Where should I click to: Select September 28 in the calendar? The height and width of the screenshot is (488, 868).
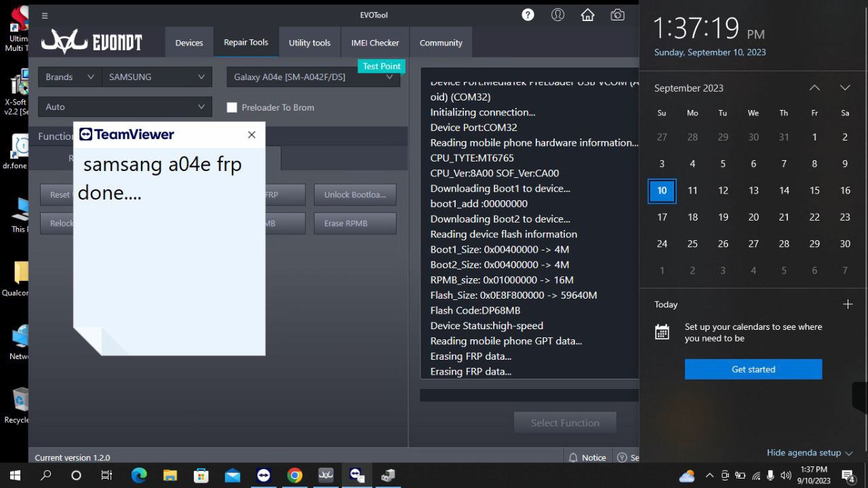tap(784, 244)
